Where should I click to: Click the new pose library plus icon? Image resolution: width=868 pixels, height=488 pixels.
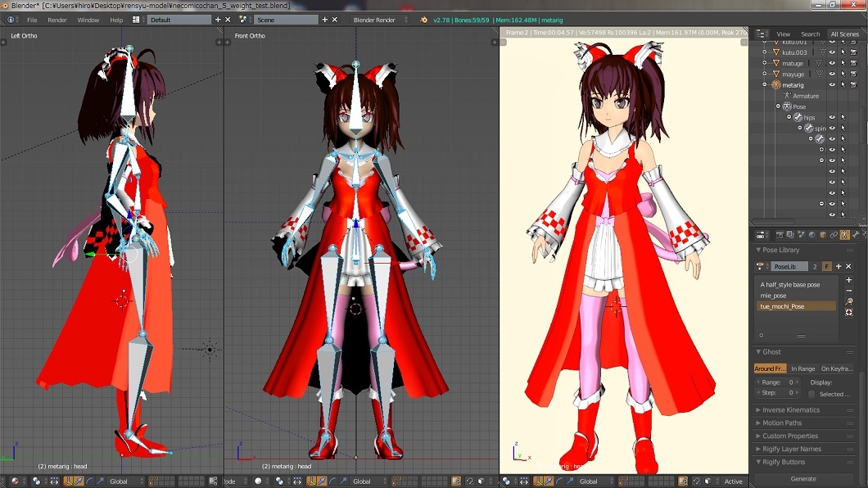coord(838,267)
